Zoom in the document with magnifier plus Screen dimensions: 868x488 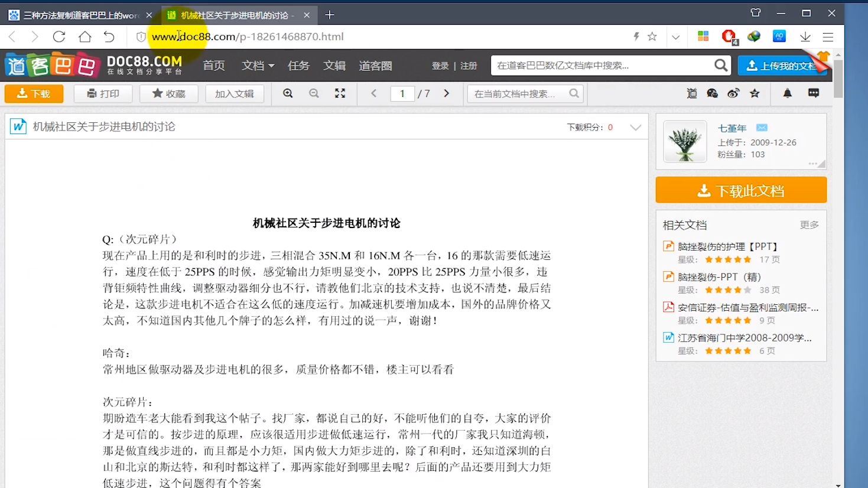coord(288,93)
